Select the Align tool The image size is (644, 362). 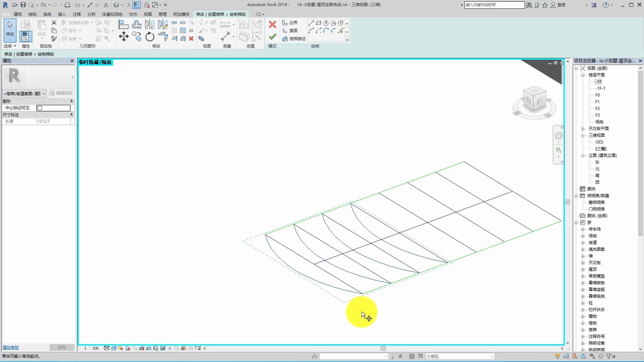click(123, 24)
